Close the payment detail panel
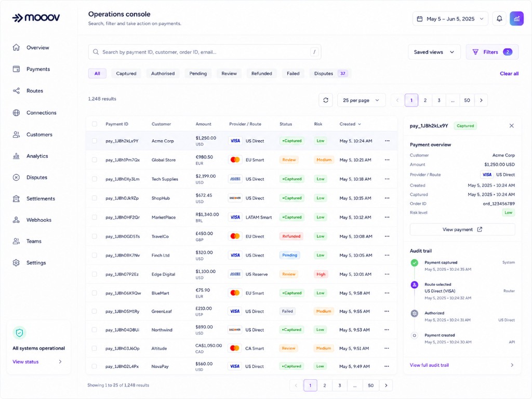The width and height of the screenshot is (532, 399). (511, 126)
